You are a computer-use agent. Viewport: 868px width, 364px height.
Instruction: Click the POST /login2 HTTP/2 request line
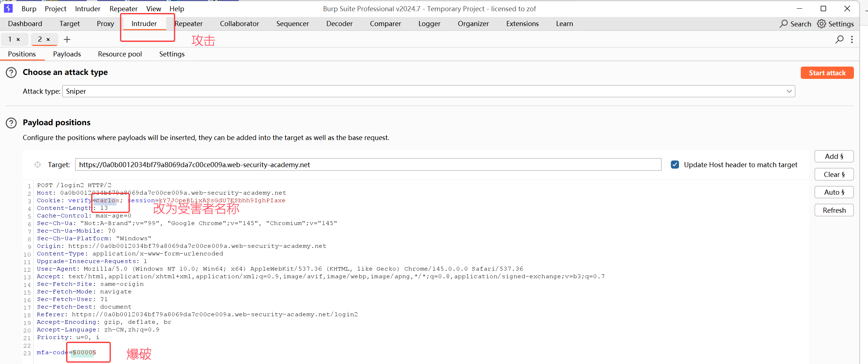[74, 185]
